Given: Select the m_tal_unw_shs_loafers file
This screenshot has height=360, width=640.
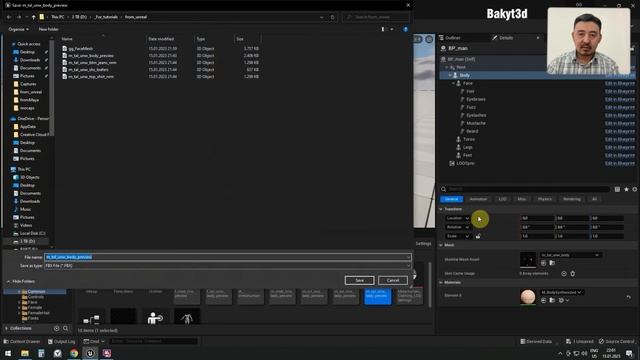Looking at the screenshot, I should [x=88, y=69].
